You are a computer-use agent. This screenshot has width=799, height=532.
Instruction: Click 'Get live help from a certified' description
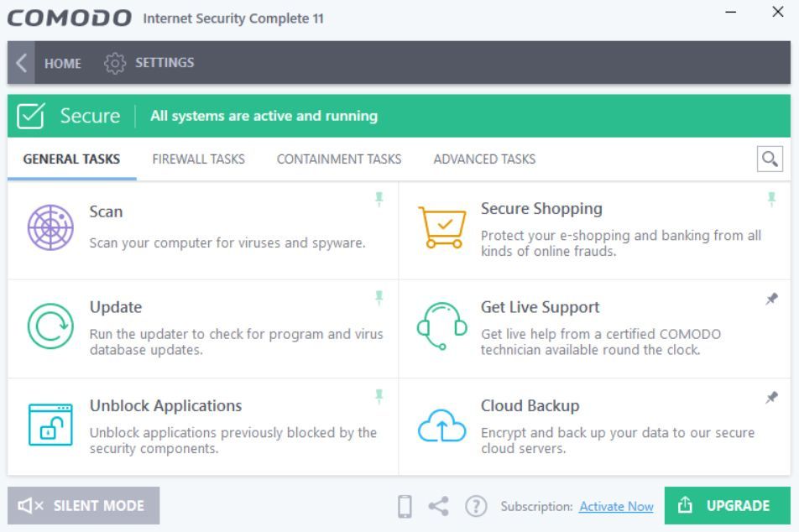coord(601,342)
